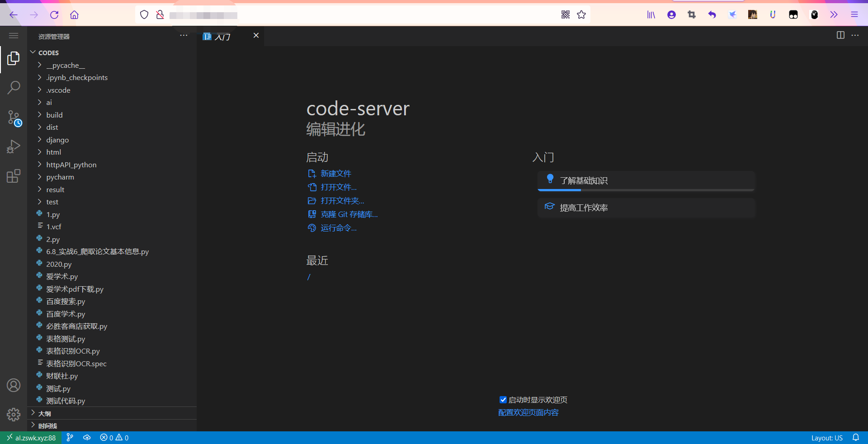
Task: Open the Firefox application menu
Action: tap(854, 15)
